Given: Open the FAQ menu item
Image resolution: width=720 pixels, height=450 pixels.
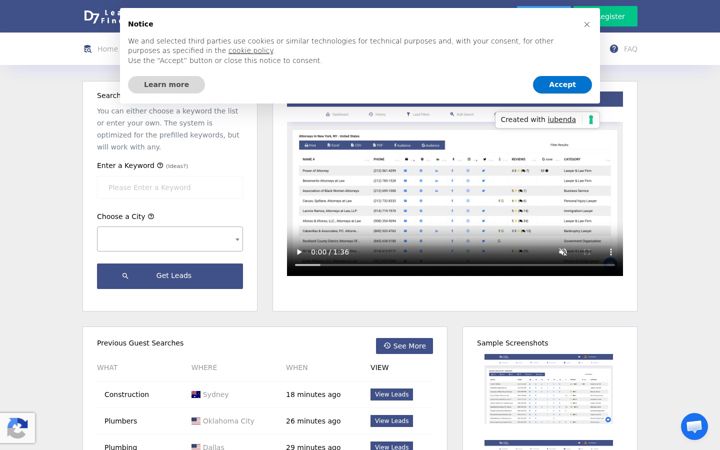Looking at the screenshot, I should click(x=630, y=49).
